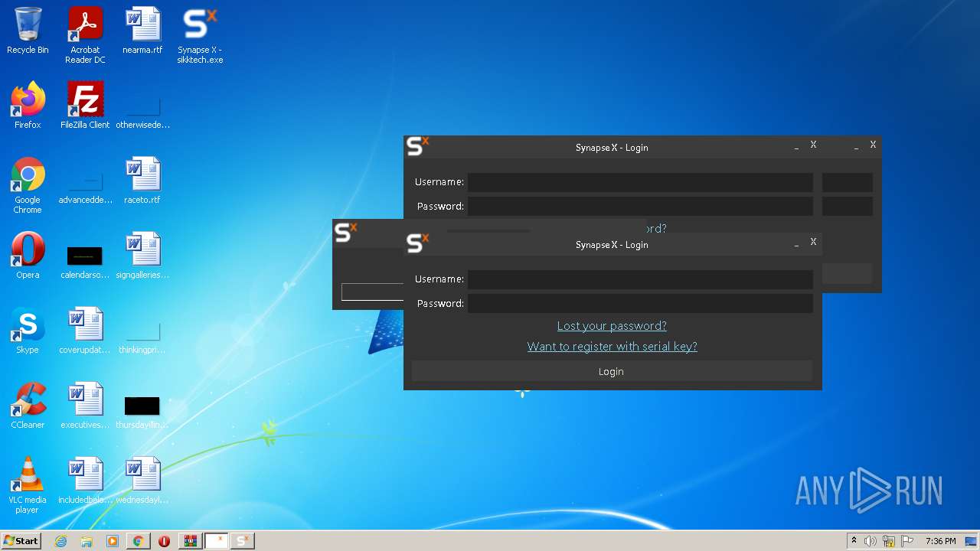Open WinRAR from the taskbar

(190, 541)
